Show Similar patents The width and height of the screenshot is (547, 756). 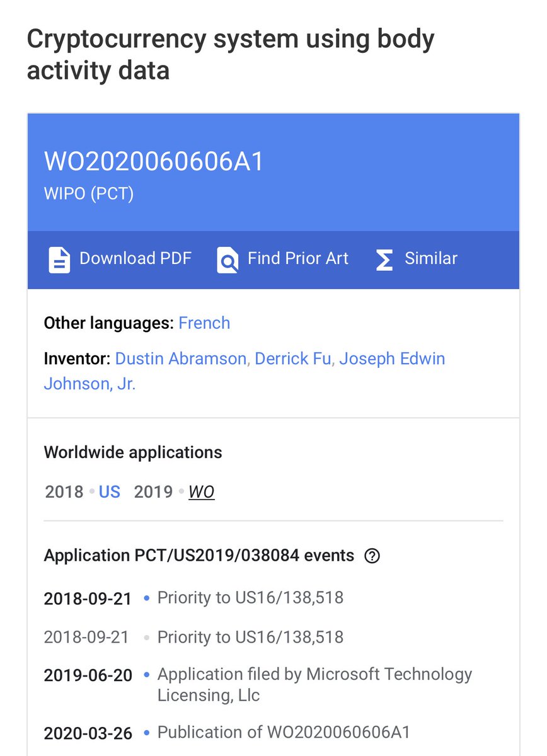tap(417, 259)
